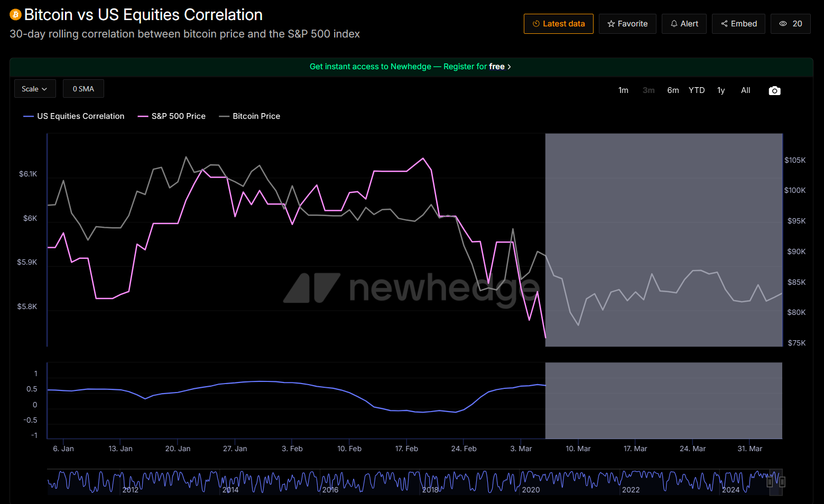Image resolution: width=824 pixels, height=504 pixels.
Task: Select the 6m range button
Action: click(x=673, y=90)
